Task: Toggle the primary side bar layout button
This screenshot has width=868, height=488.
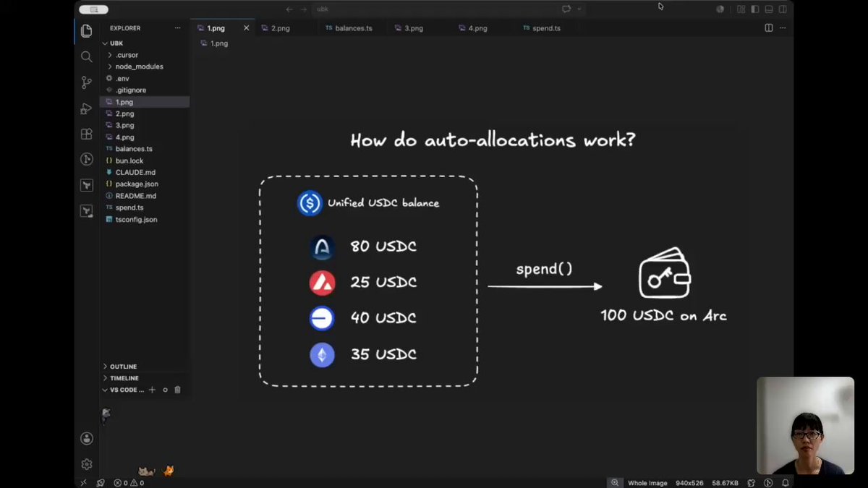Action: click(x=755, y=9)
